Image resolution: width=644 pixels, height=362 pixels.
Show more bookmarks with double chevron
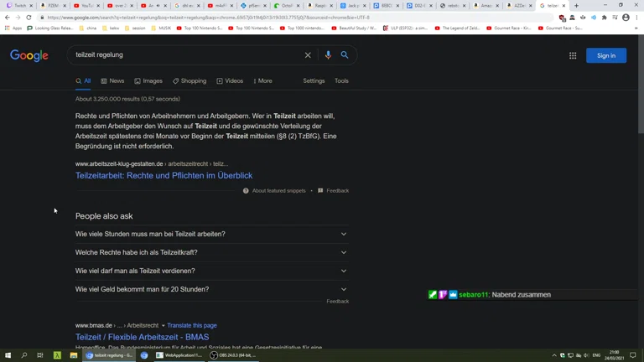[636, 28]
